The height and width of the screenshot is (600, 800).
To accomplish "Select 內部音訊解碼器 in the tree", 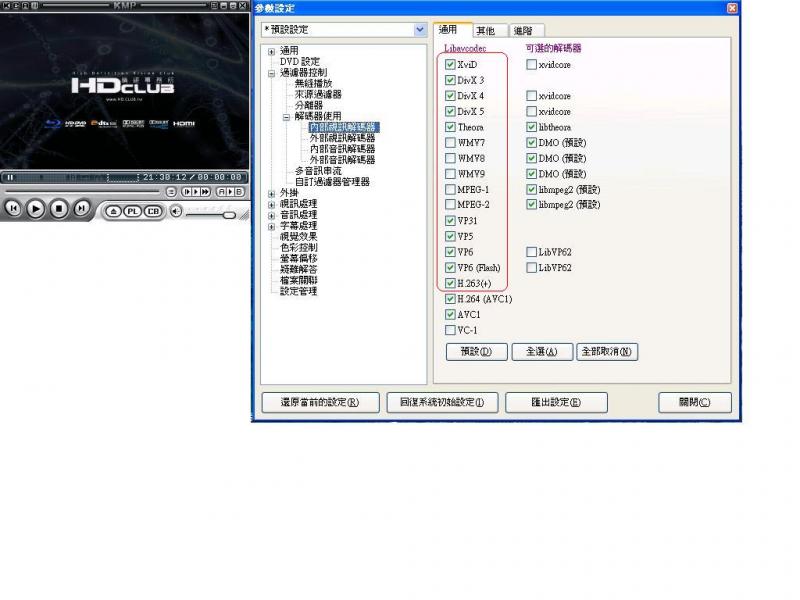I will coord(342,148).
